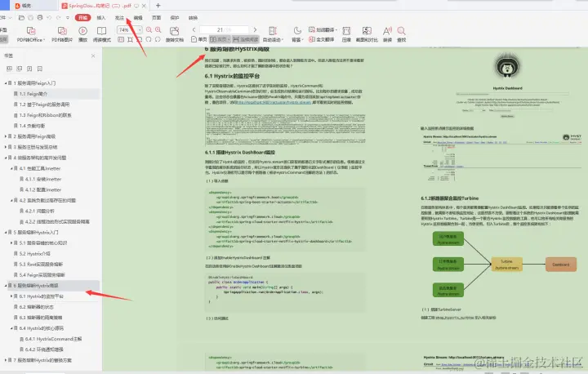Enter reading mode
The height and width of the screenshot is (374, 588).
[101, 34]
